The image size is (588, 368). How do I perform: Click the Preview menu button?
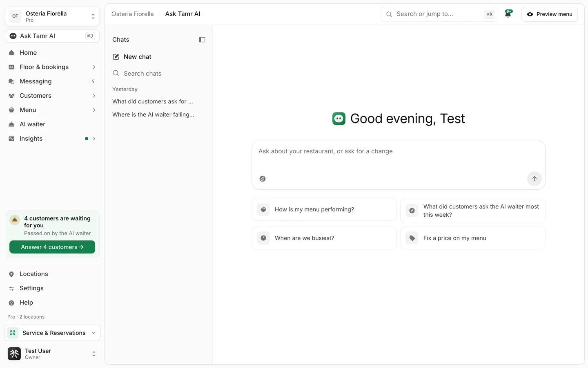tap(550, 14)
